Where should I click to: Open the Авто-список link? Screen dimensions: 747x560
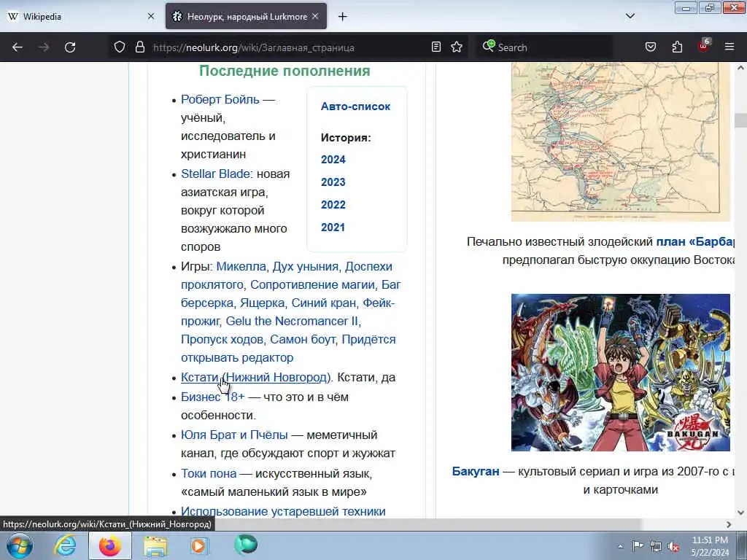click(x=355, y=106)
